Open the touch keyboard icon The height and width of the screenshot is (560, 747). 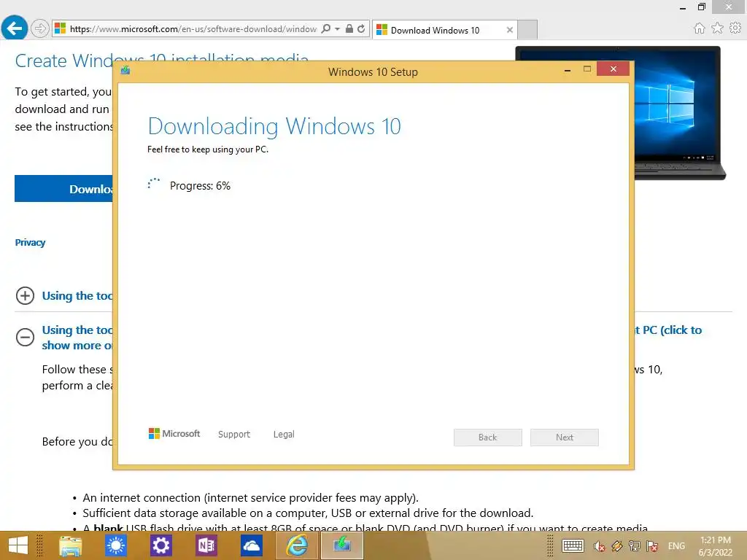pos(573,545)
